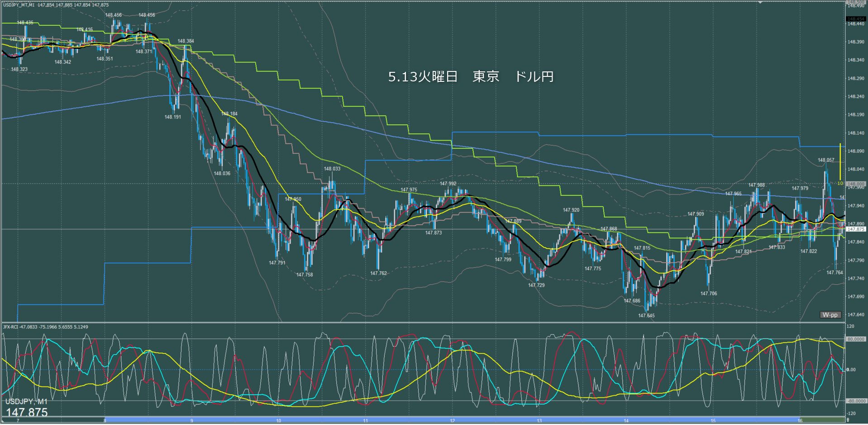Click the 147.975 high label

(x=409, y=190)
